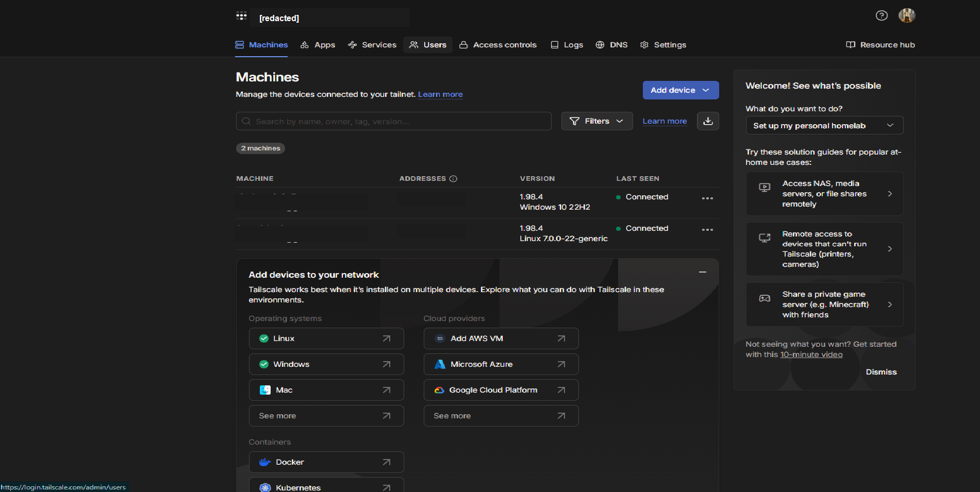Switch to the Users tab
Image resolution: width=980 pixels, height=492 pixels.
428,45
